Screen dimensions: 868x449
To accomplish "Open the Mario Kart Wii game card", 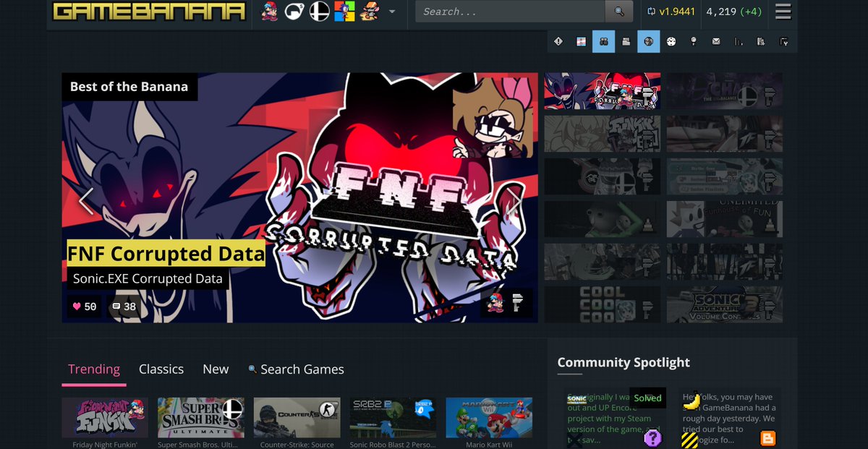I will click(489, 422).
